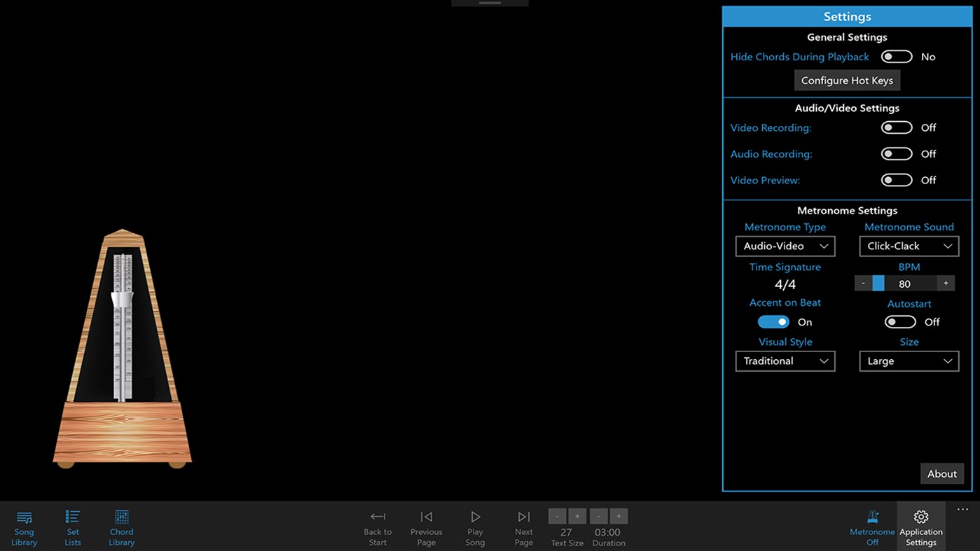The height and width of the screenshot is (551, 980).
Task: Click the Configure Hot Keys button
Action: pyautogui.click(x=847, y=80)
